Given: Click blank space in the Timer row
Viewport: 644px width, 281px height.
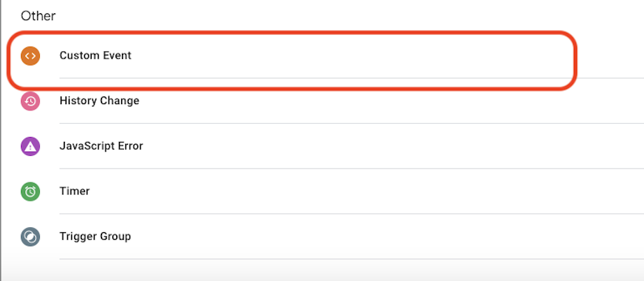Looking at the screenshot, I should [370, 191].
